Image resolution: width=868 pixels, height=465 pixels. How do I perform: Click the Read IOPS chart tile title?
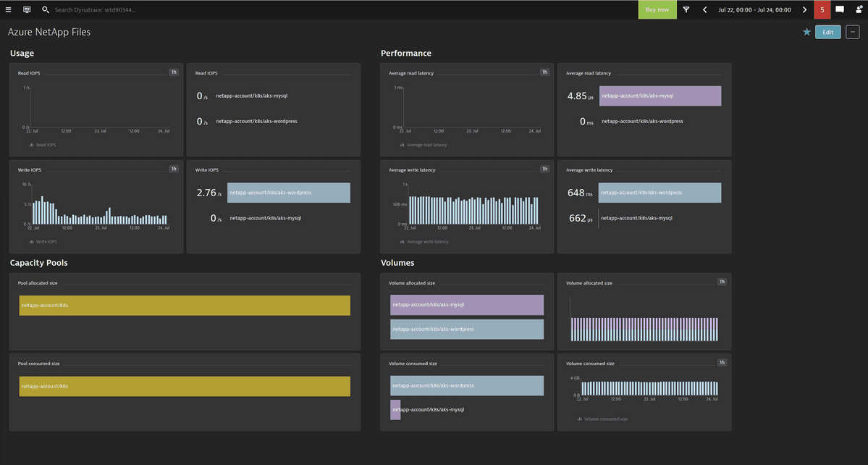pyautogui.click(x=29, y=73)
